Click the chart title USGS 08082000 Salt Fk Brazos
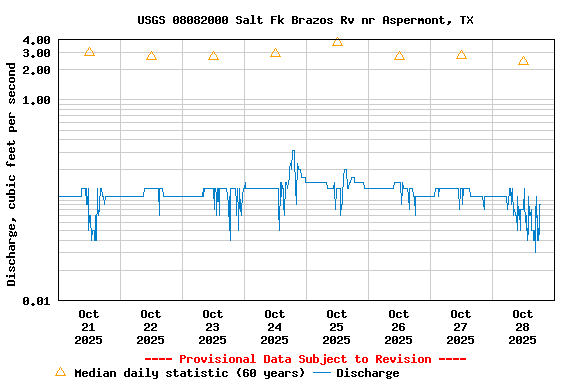The width and height of the screenshot is (576, 384). 305,20
